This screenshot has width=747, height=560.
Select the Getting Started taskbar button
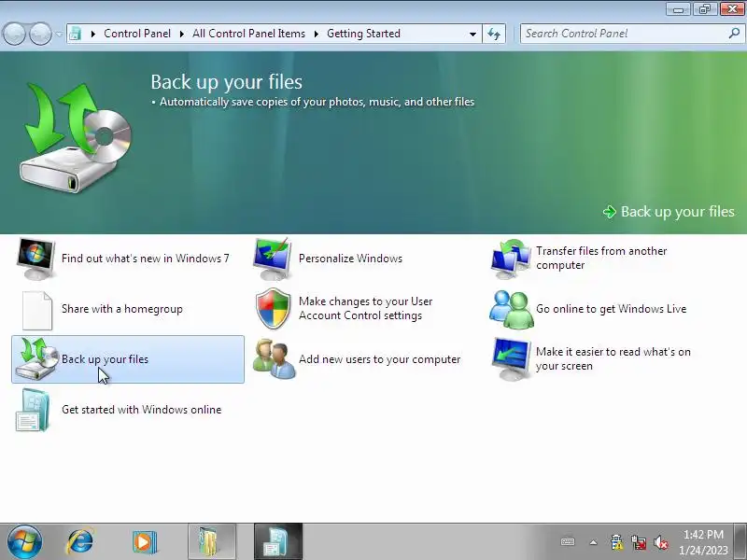coord(278,542)
